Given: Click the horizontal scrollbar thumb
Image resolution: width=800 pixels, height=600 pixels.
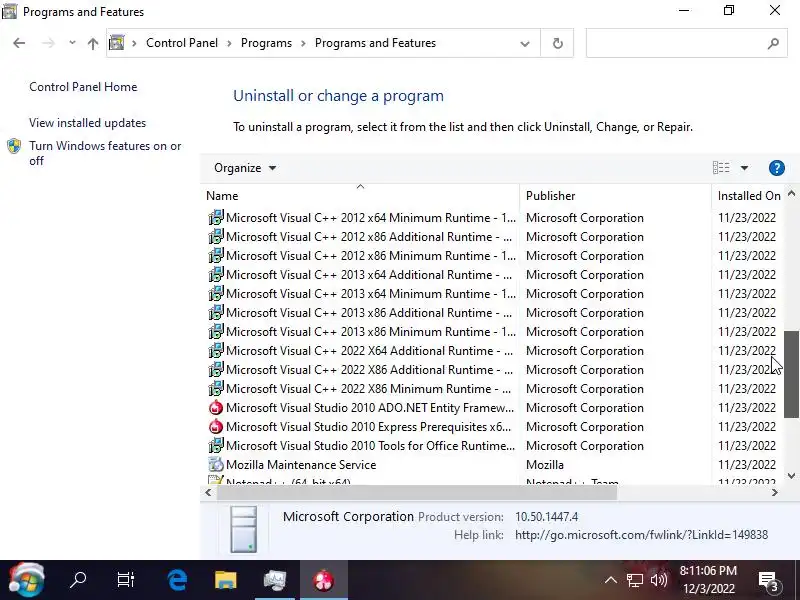Looking at the screenshot, I should (x=417, y=493).
